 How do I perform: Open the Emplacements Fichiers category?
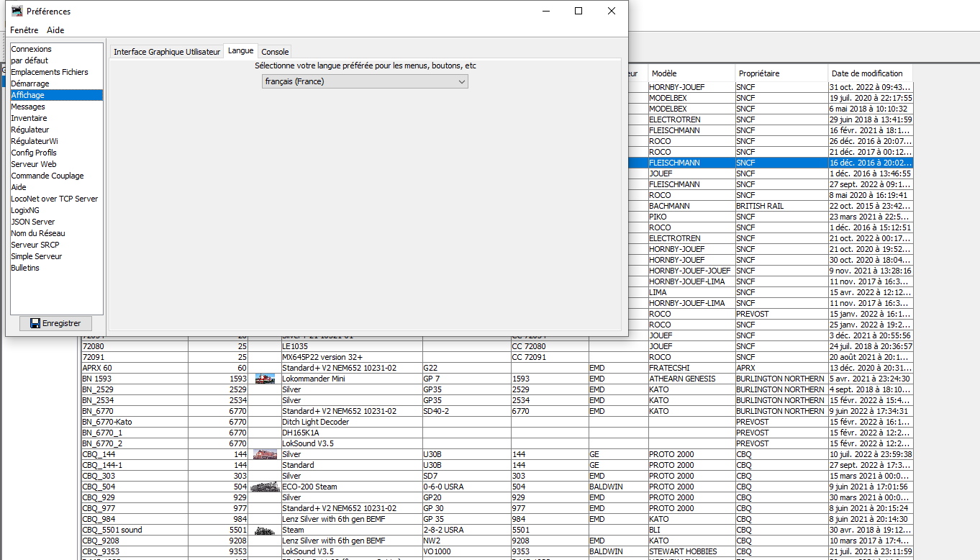pyautogui.click(x=56, y=72)
